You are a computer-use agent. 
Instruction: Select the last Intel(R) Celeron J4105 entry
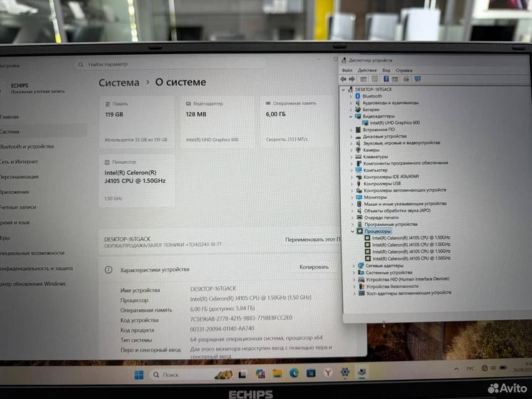411,259
